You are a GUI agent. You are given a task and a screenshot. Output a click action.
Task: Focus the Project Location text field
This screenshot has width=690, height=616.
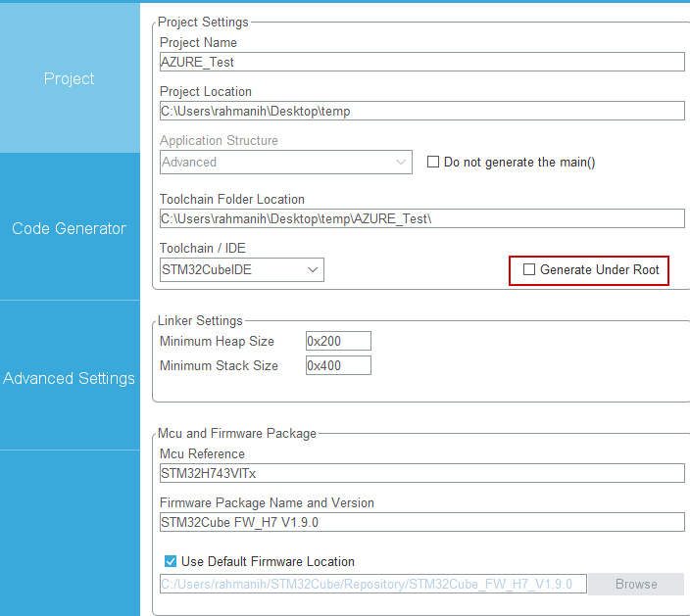[x=421, y=111]
